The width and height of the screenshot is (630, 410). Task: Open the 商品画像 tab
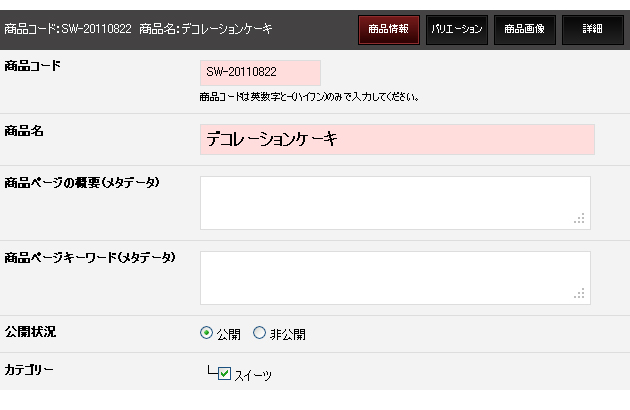525,30
